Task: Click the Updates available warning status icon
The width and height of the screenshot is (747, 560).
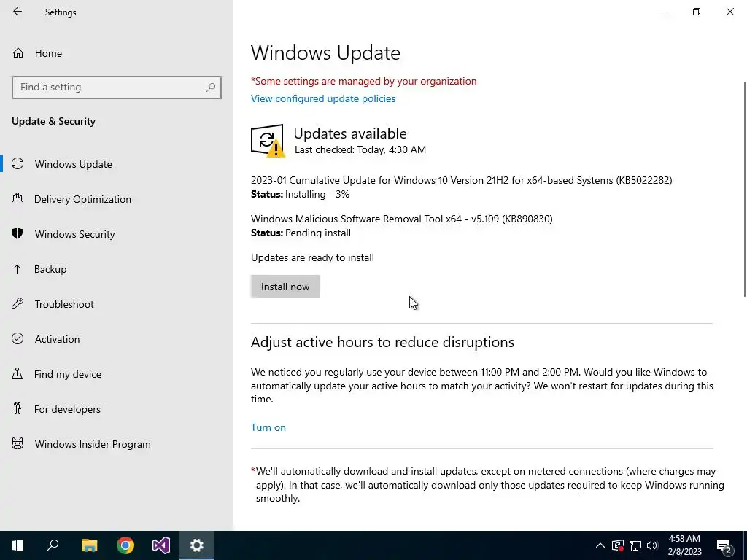Action: coord(267,141)
